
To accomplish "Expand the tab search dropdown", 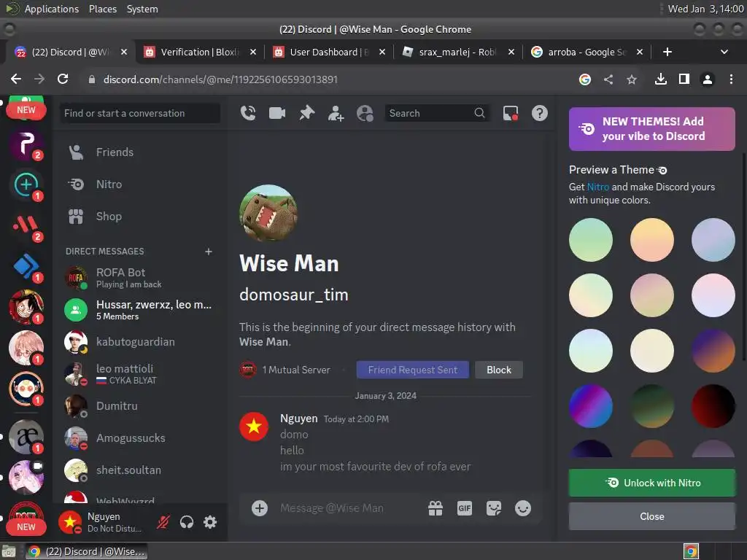I will (724, 52).
